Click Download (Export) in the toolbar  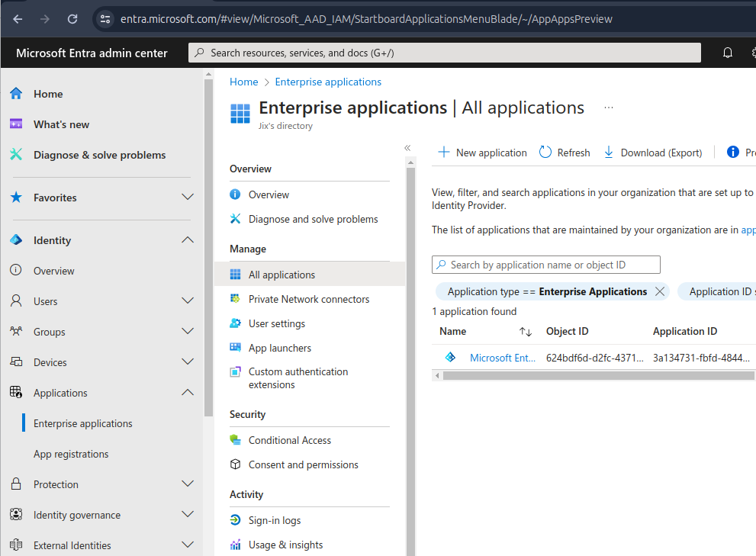tap(653, 153)
